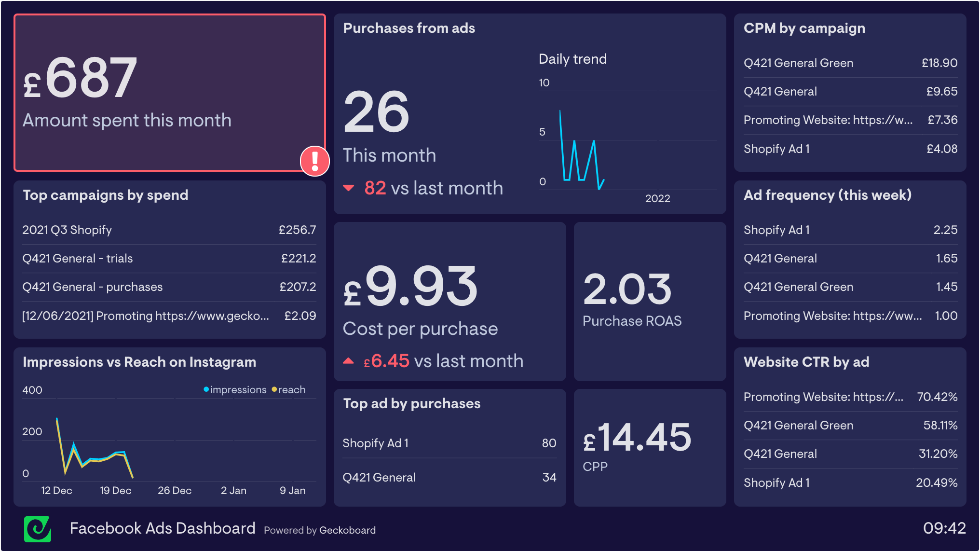
Task: Click the Geckoboard green logo icon
Action: click(38, 529)
